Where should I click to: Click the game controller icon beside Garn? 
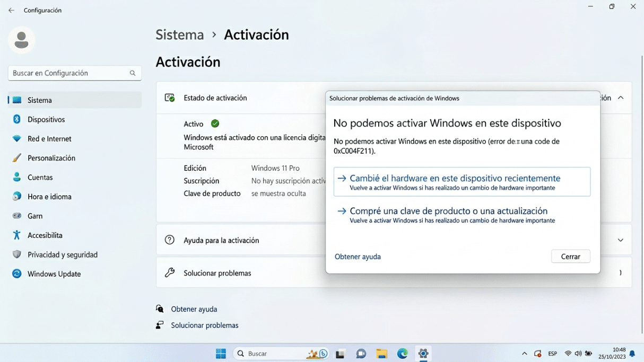[x=17, y=216]
